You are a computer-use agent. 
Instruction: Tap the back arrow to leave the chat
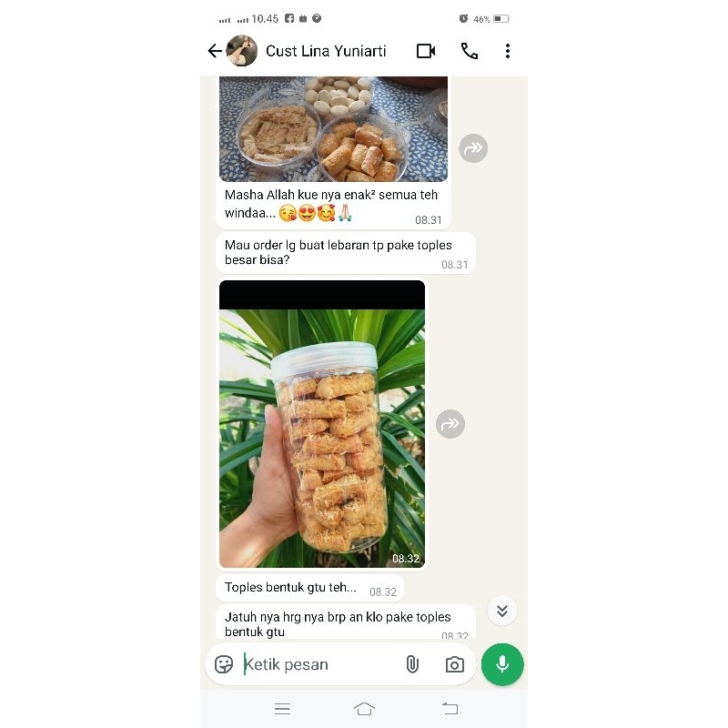click(x=215, y=51)
